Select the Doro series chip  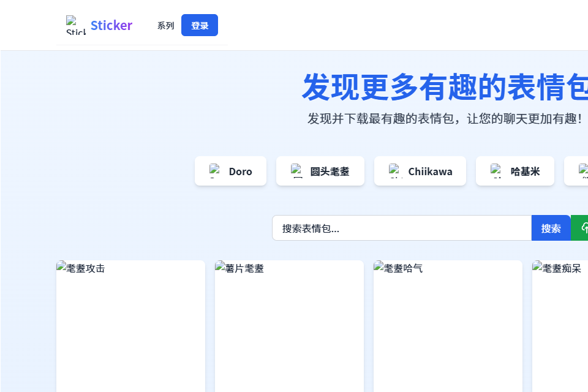231,171
